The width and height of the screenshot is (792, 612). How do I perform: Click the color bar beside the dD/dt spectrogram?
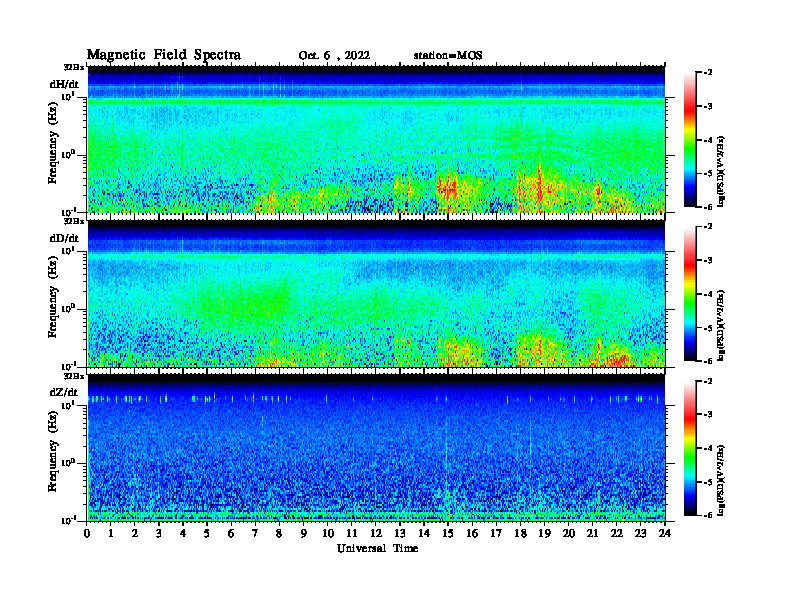click(690, 294)
